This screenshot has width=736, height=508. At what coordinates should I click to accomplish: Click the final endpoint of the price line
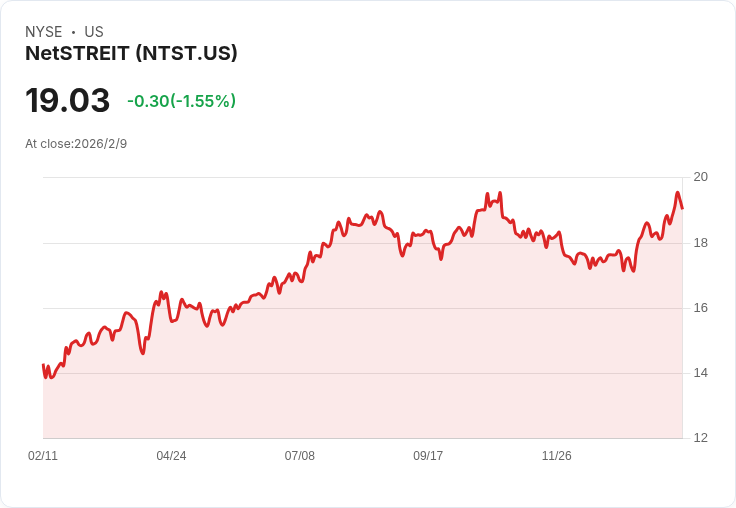tap(682, 208)
